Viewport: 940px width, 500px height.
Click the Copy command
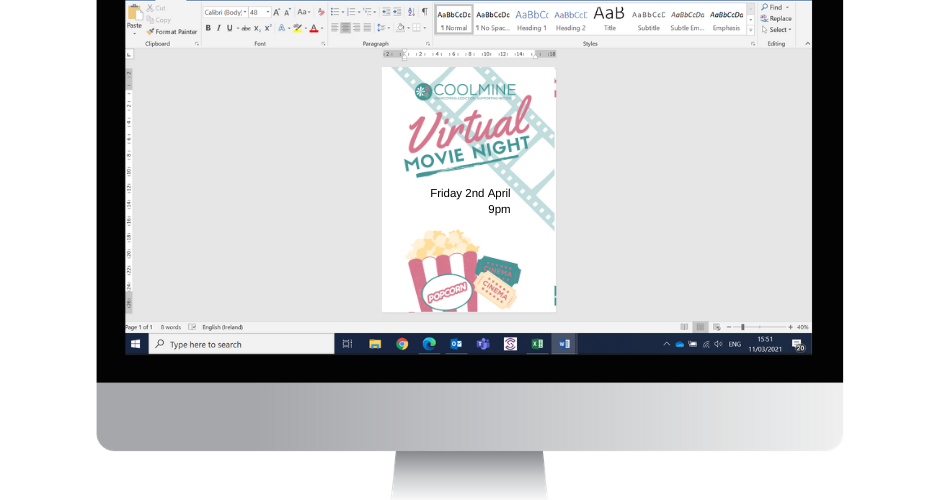pos(159,20)
